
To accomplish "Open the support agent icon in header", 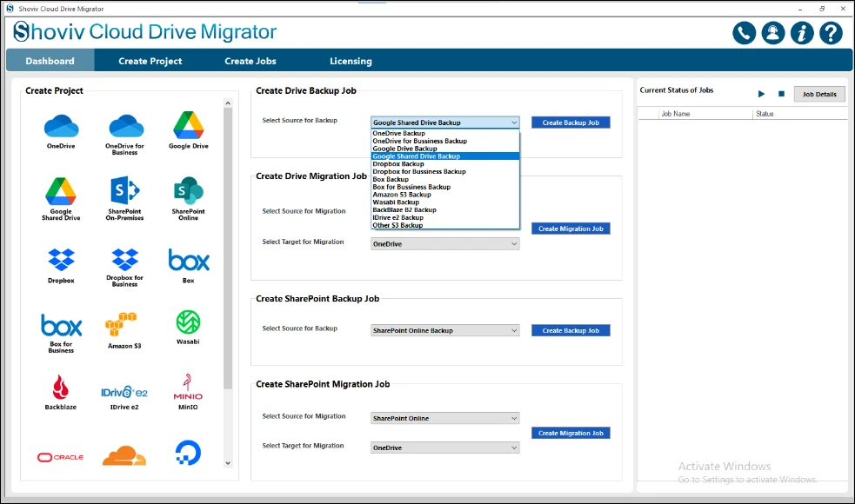I will (773, 33).
